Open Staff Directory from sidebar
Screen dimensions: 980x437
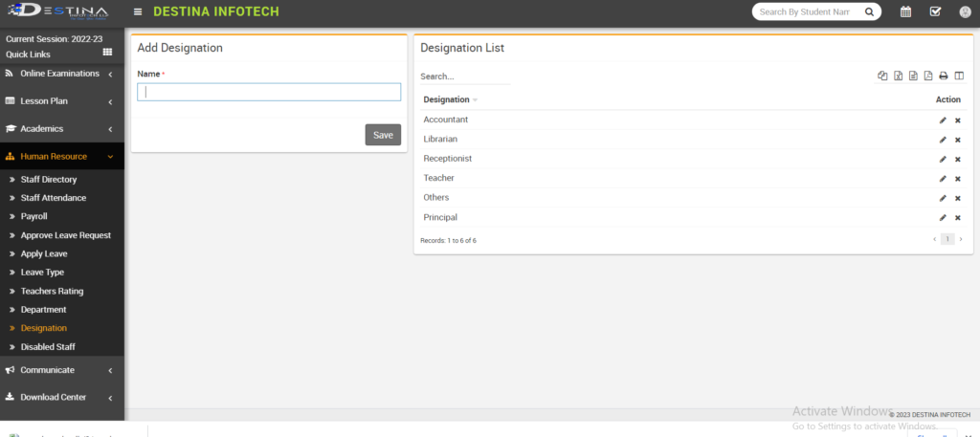pos(49,179)
